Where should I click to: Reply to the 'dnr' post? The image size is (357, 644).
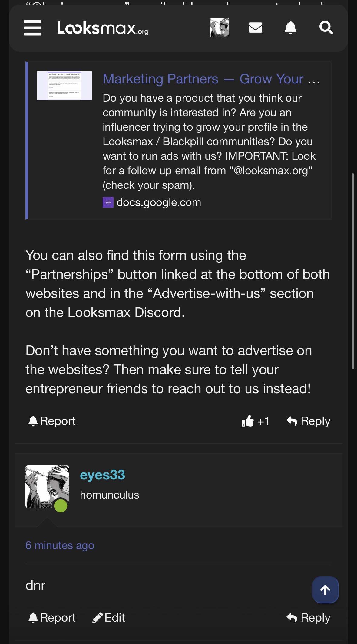click(x=308, y=618)
